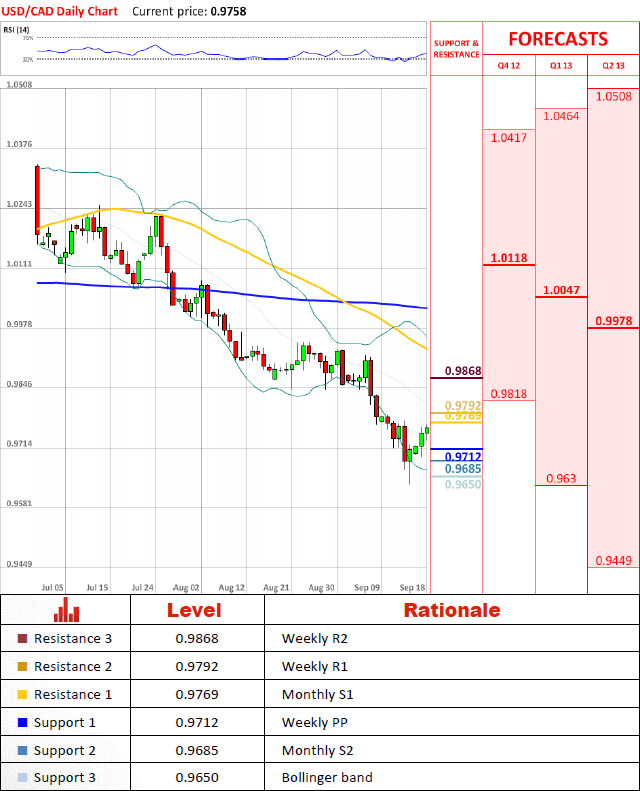This screenshot has width=640, height=791.
Task: Select the 0.9868 resistance level label
Action: click(x=463, y=371)
